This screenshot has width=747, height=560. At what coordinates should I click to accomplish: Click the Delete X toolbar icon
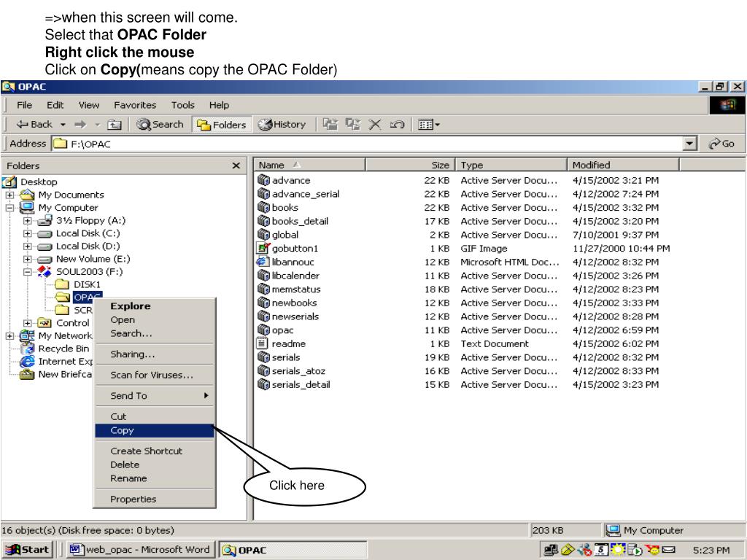click(375, 124)
